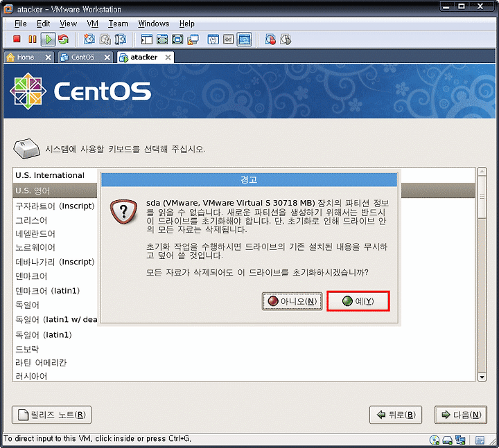Open the Edit menu
Viewport: 499px width, 448px height.
[x=43, y=24]
